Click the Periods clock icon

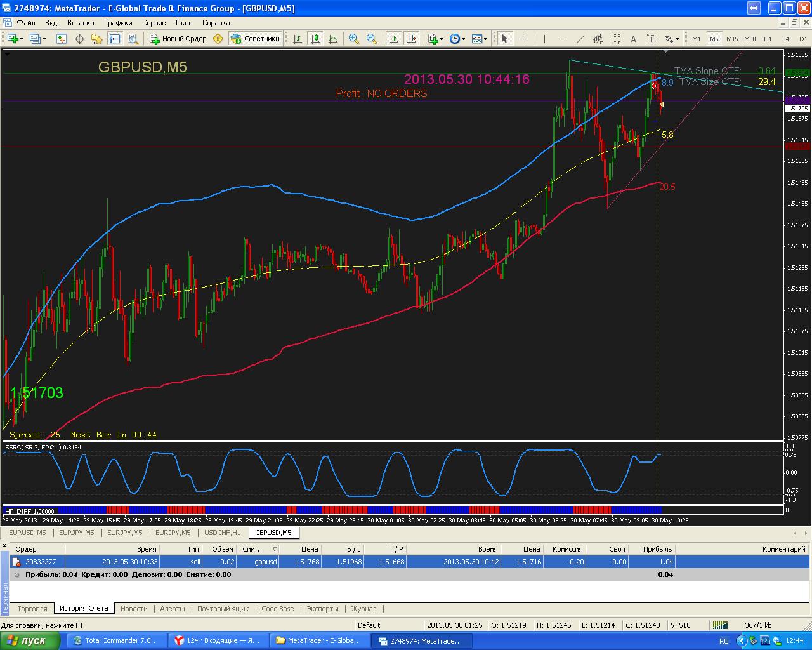(x=455, y=39)
